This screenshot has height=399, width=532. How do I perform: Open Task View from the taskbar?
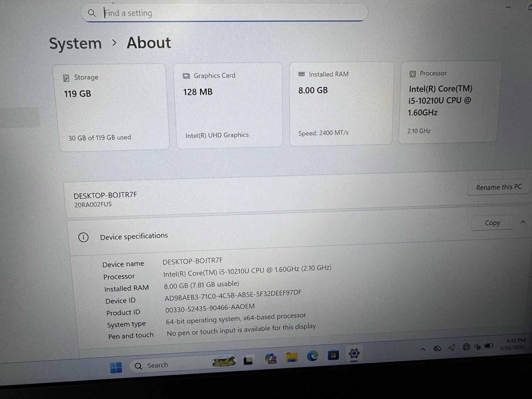click(248, 361)
